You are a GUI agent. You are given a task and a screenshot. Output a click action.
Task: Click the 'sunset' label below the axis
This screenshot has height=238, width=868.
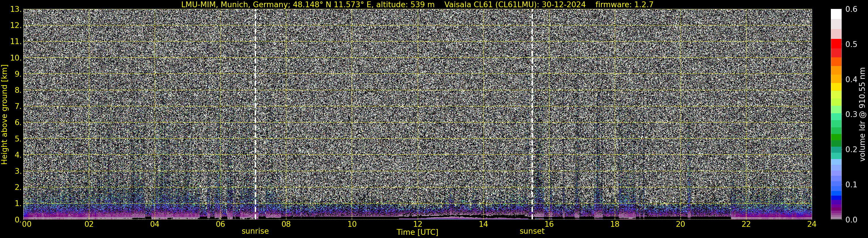click(x=532, y=231)
